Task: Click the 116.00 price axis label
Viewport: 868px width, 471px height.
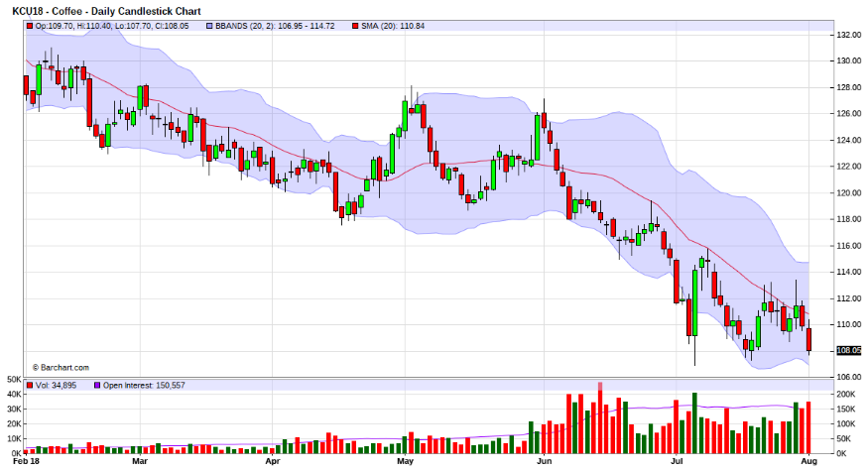Action: [849, 245]
